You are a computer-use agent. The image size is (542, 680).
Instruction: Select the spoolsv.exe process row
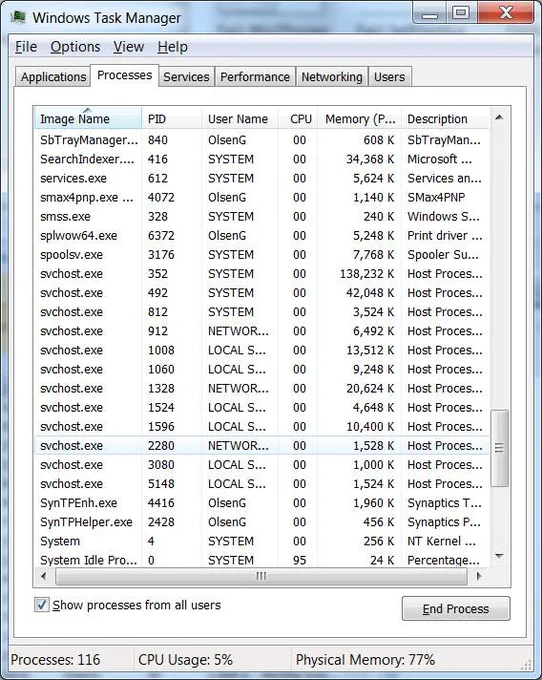coord(261,255)
